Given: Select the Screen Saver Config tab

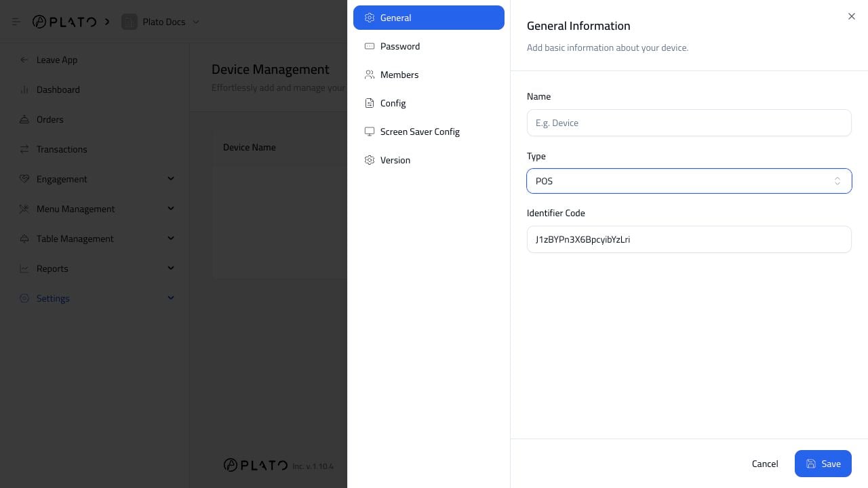Looking at the screenshot, I should coord(429,131).
